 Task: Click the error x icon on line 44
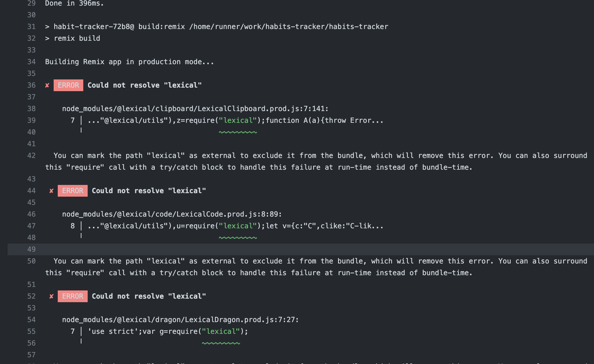click(x=51, y=191)
